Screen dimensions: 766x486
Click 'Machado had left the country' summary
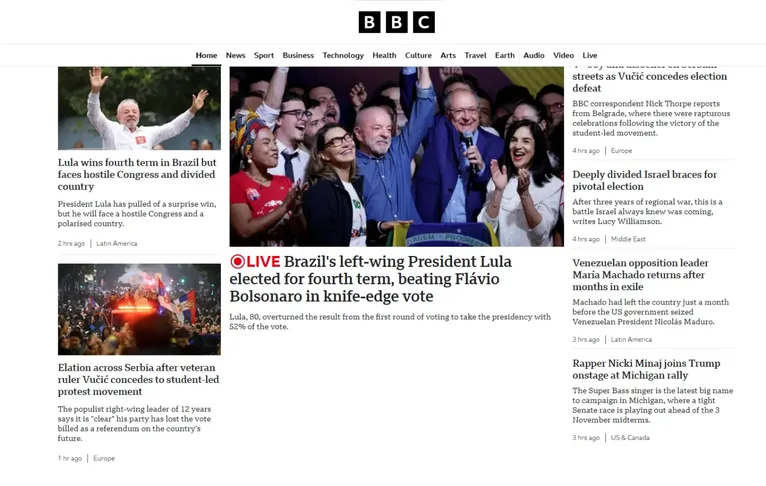click(651, 312)
